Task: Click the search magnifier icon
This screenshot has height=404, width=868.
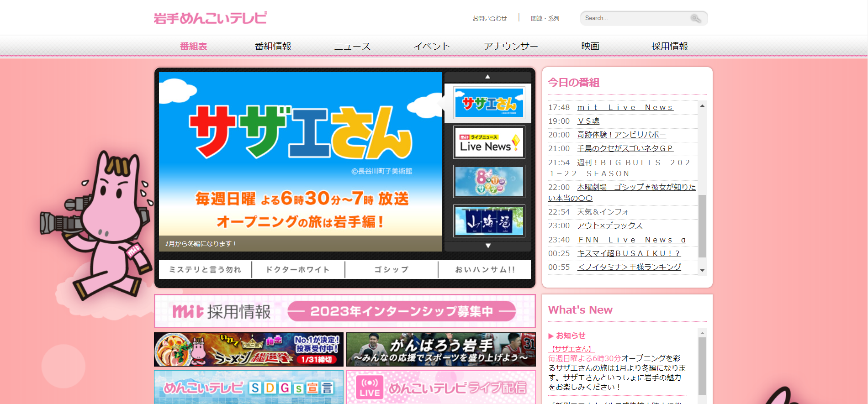Action: coord(696,18)
